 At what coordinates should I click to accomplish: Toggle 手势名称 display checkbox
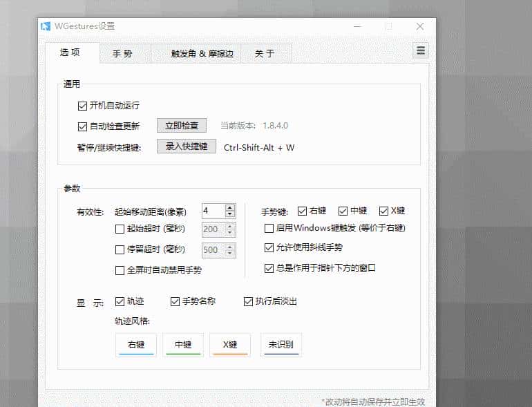[x=175, y=301]
